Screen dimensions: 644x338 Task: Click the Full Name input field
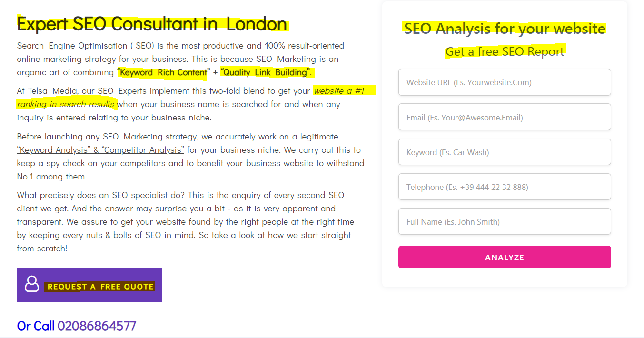(505, 221)
